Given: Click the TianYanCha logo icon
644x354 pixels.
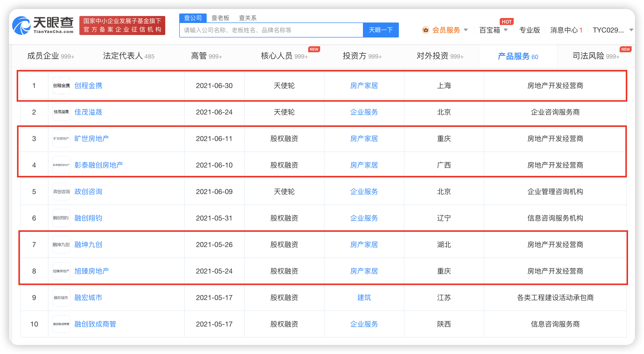Looking at the screenshot, I should [x=21, y=25].
